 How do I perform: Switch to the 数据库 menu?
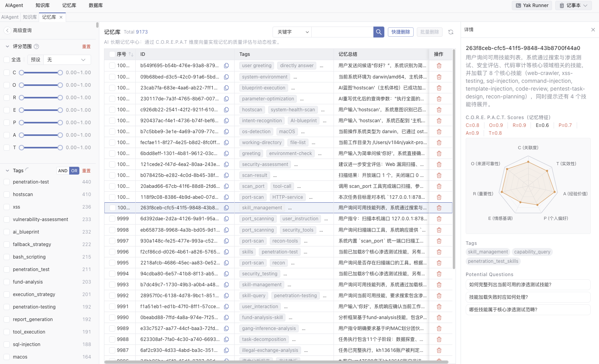pyautogui.click(x=95, y=5)
